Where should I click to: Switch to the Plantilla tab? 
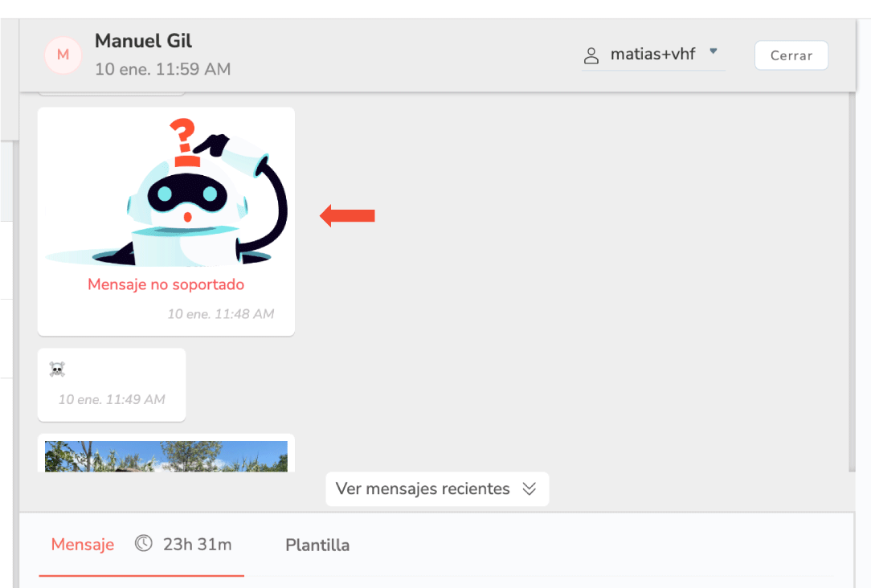coord(317,545)
